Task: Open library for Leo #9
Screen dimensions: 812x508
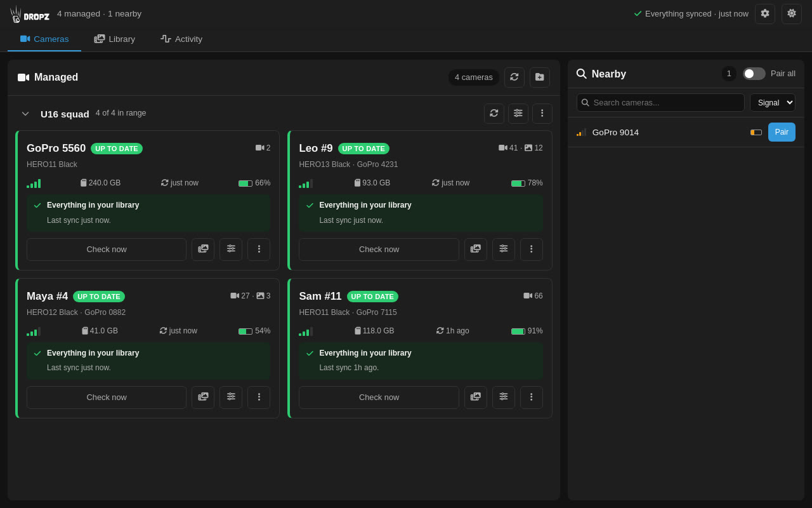Action: coord(476,250)
